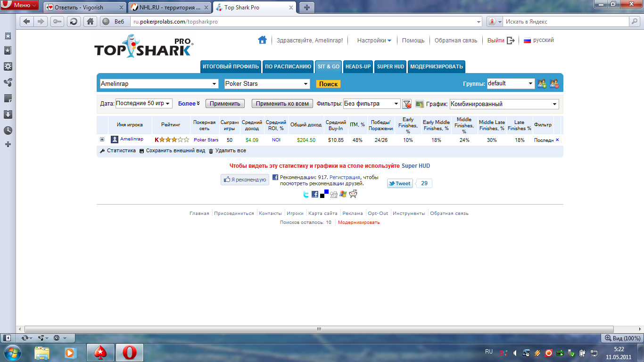Click the Применить button
The width and height of the screenshot is (644, 362).
point(225,104)
